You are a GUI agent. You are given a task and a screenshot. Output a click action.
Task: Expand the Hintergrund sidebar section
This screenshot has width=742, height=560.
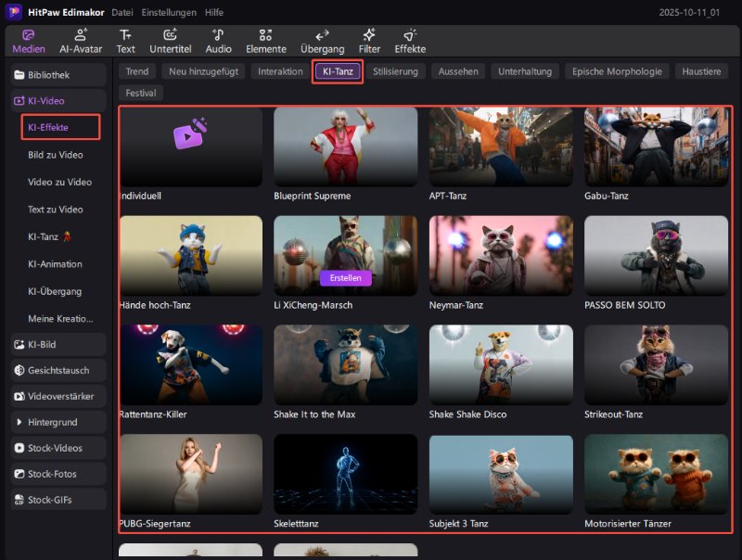tap(54, 422)
